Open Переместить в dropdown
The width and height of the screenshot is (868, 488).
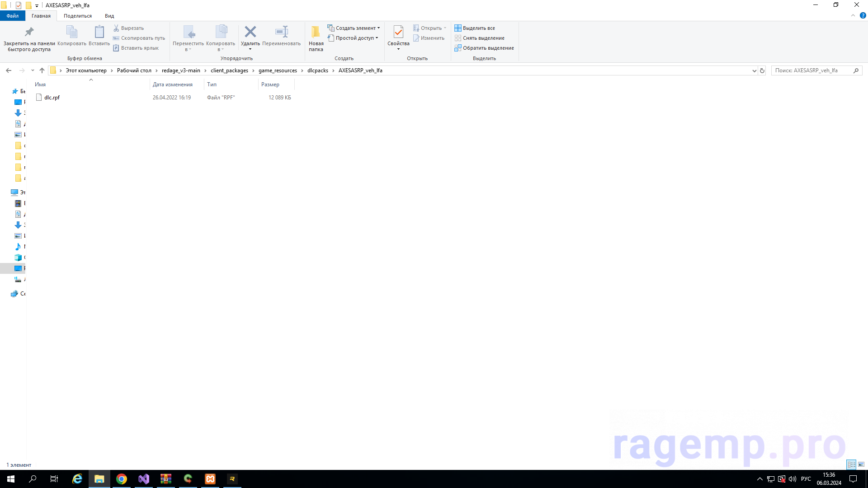(188, 38)
